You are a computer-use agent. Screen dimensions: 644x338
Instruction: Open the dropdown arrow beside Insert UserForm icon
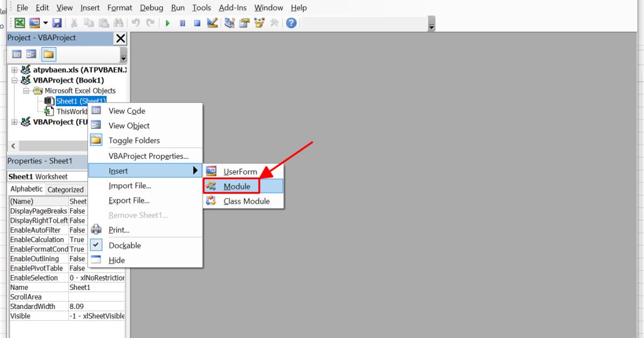pyautogui.click(x=45, y=23)
